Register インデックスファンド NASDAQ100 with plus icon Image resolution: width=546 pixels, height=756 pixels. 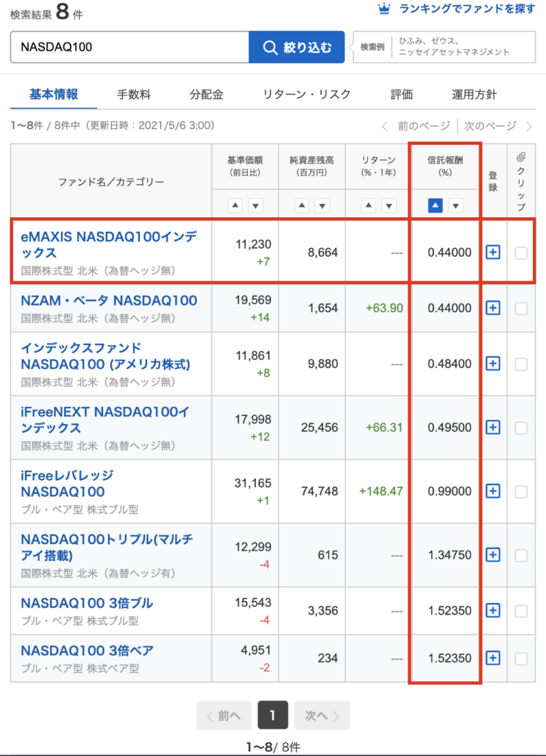coord(493,363)
